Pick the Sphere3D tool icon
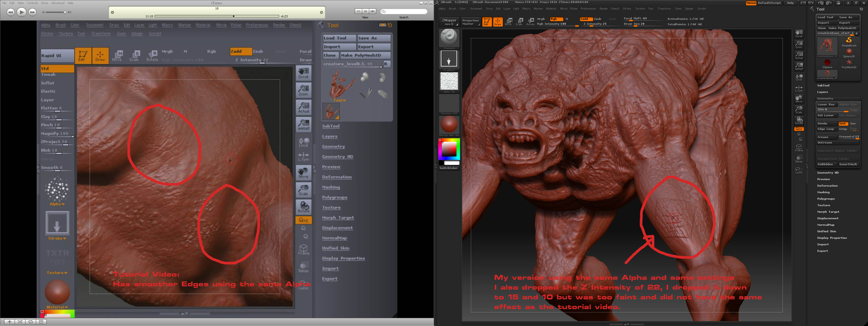Viewport: 868px width, 326px height. pos(848,52)
